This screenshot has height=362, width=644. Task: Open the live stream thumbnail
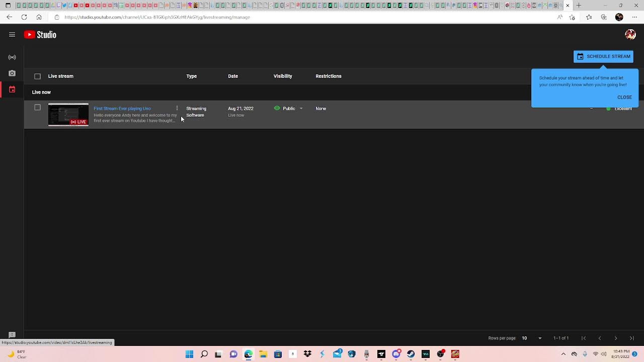point(68,115)
